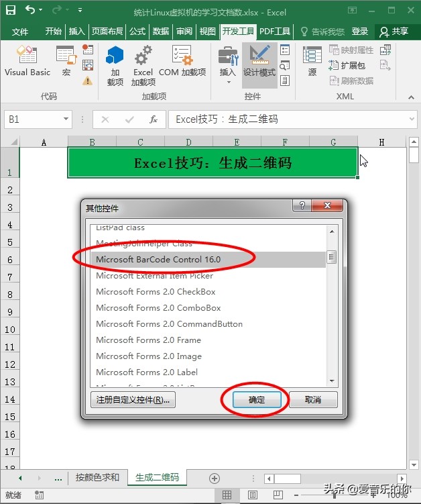Select column H header

[381, 142]
